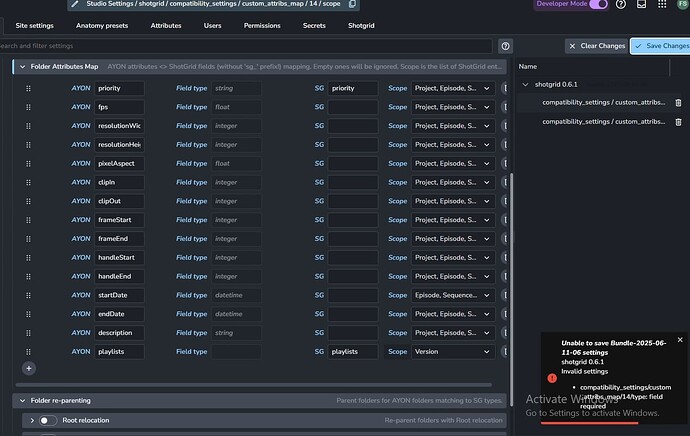The width and height of the screenshot is (690, 436).
Task: Grab the drag handle of fps row
Action: [28, 107]
